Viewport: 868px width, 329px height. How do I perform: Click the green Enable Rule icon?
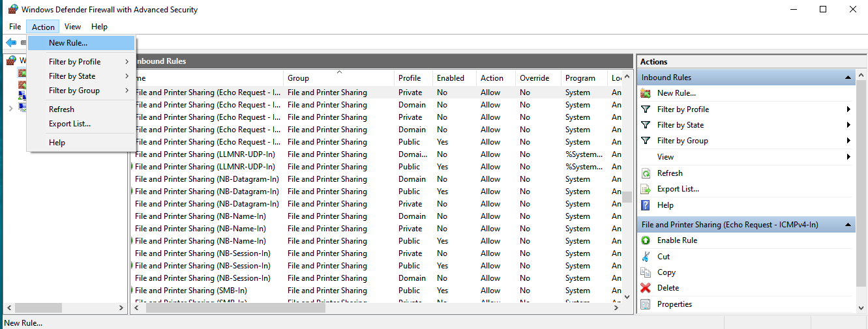pyautogui.click(x=646, y=240)
